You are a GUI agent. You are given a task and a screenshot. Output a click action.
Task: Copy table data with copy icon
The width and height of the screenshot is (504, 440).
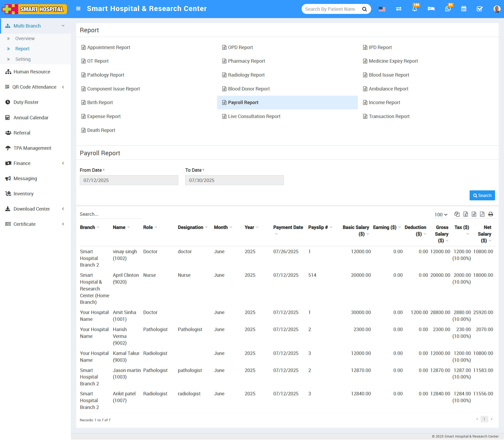coord(457,214)
